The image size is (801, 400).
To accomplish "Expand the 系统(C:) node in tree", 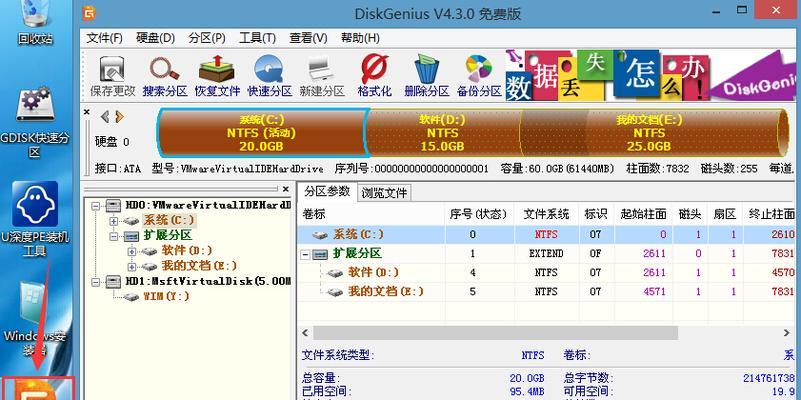I will 114,221.
